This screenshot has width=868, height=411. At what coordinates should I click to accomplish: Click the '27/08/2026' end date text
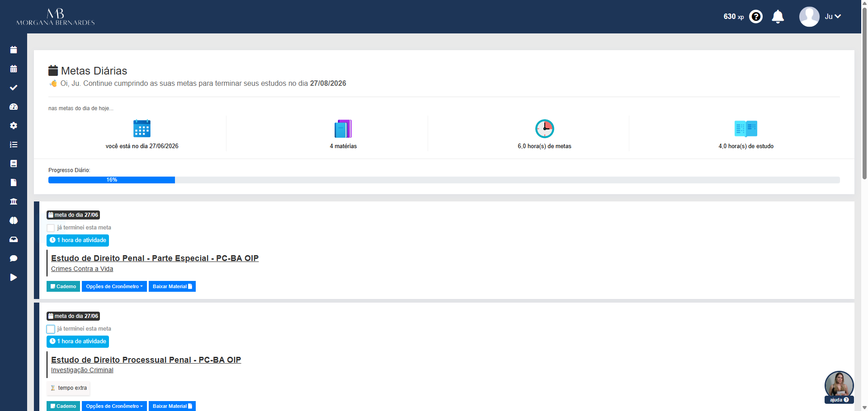[328, 84]
